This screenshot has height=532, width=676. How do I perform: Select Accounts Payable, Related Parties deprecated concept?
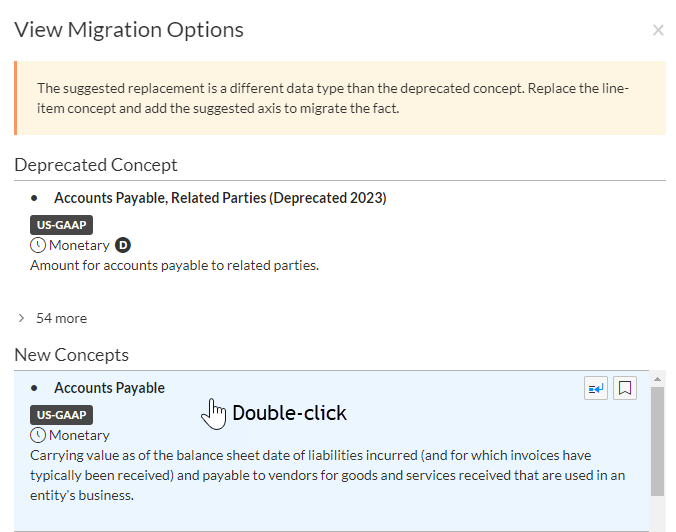(220, 198)
